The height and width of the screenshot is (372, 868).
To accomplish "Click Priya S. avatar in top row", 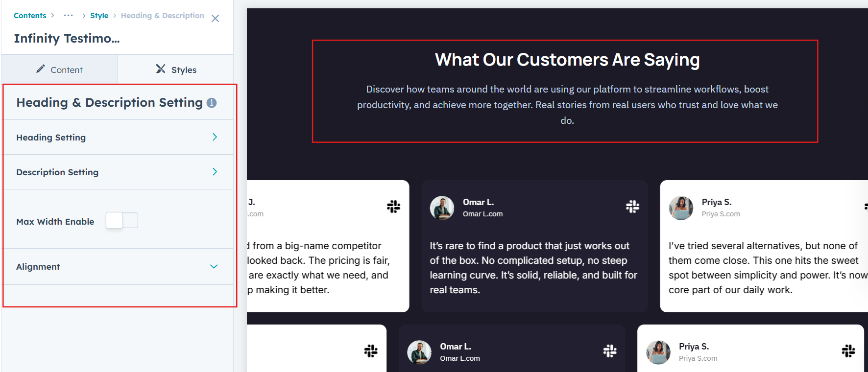I will (x=681, y=208).
